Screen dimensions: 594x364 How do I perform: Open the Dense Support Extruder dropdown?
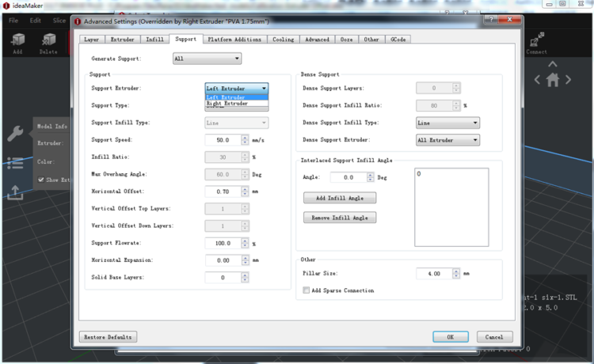[447, 140]
